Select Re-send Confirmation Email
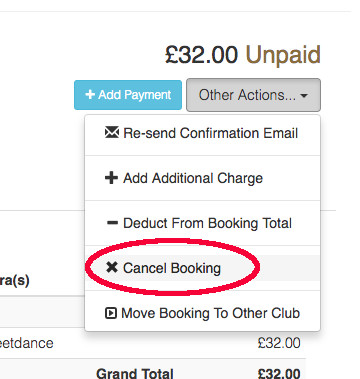The height and width of the screenshot is (379, 360). tap(202, 133)
